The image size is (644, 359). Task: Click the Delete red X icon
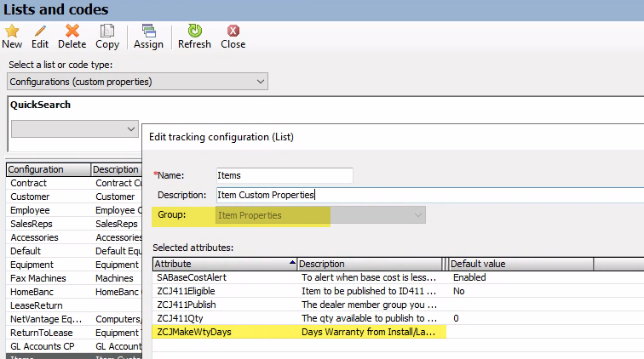pyautogui.click(x=72, y=31)
